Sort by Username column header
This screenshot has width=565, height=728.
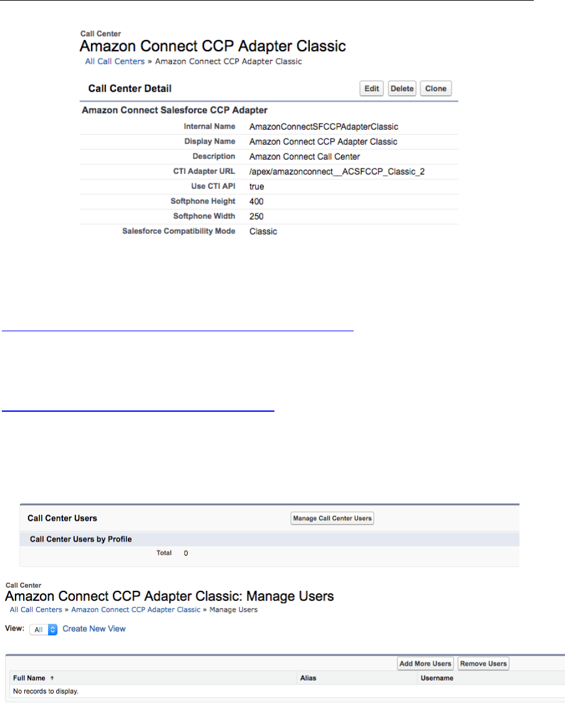437,678
